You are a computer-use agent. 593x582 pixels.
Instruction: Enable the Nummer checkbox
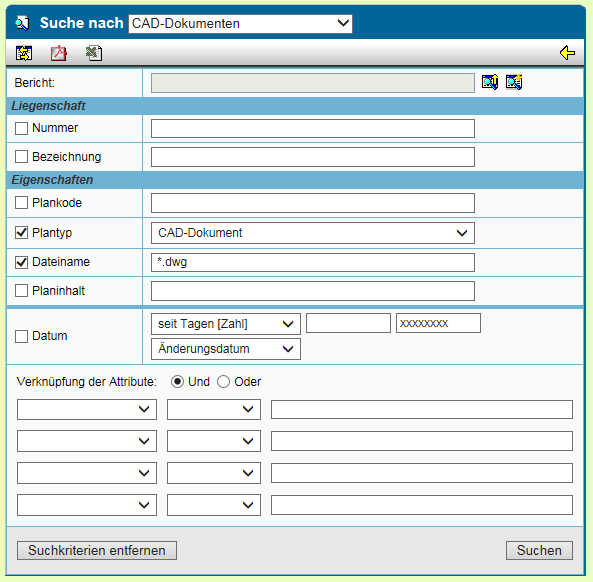[22, 128]
